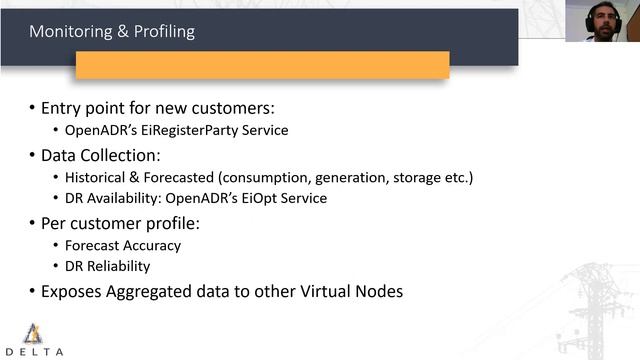Click the DR Reliability sub-bullet

pyautogui.click(x=107, y=267)
